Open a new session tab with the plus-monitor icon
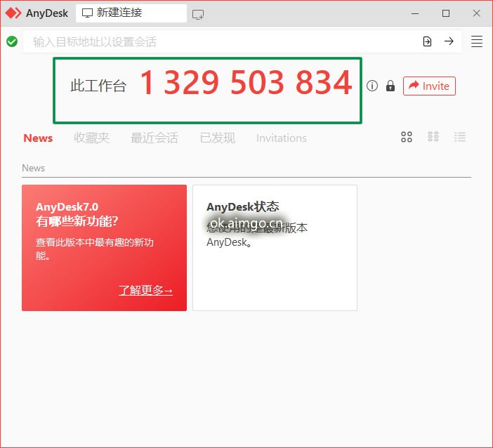Viewport: 493px width, 448px height. pos(198,14)
